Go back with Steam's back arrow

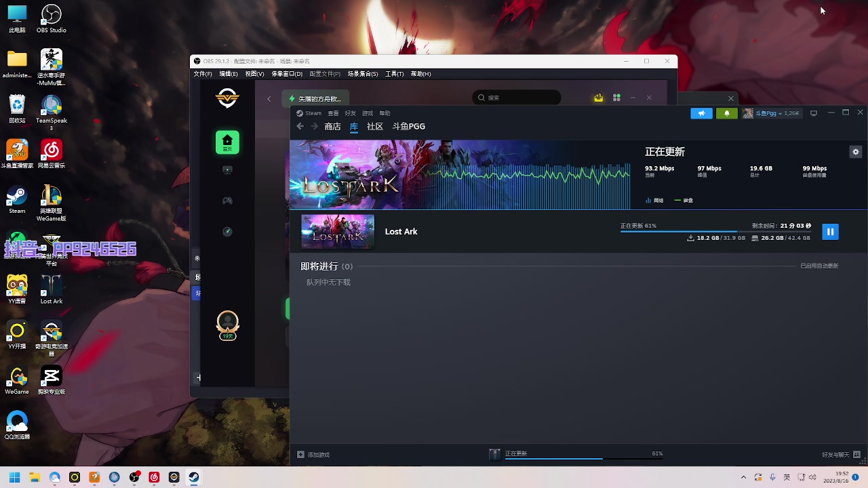click(x=300, y=127)
